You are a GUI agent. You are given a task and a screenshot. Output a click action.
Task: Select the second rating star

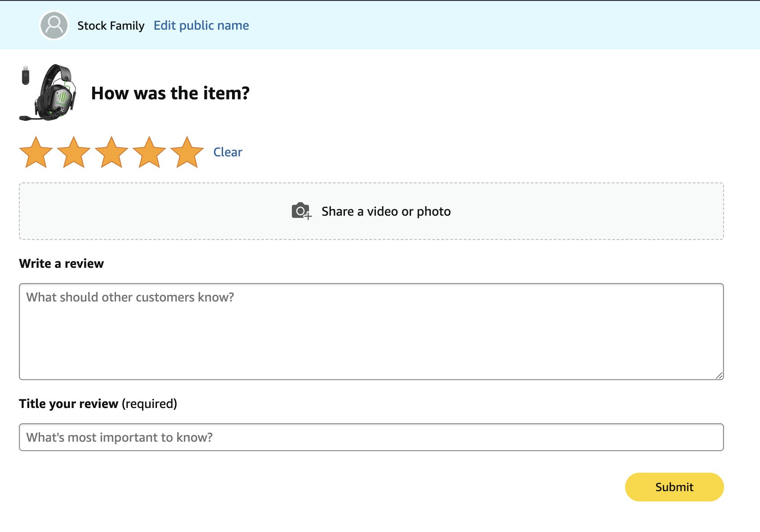point(74,152)
